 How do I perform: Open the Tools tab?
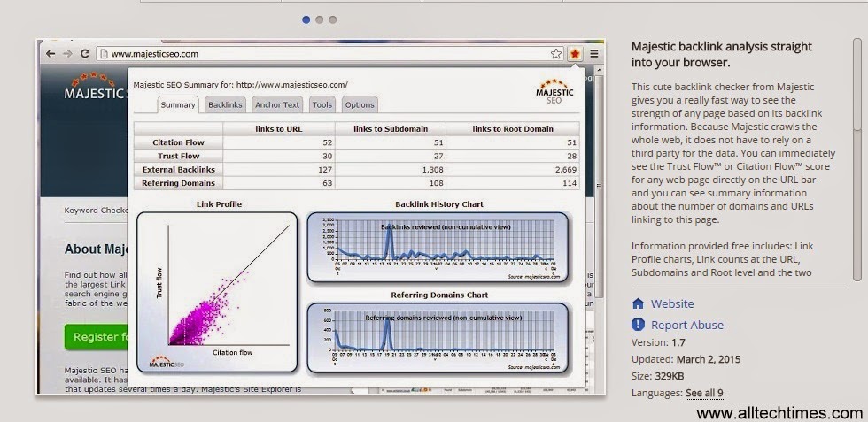tap(322, 104)
